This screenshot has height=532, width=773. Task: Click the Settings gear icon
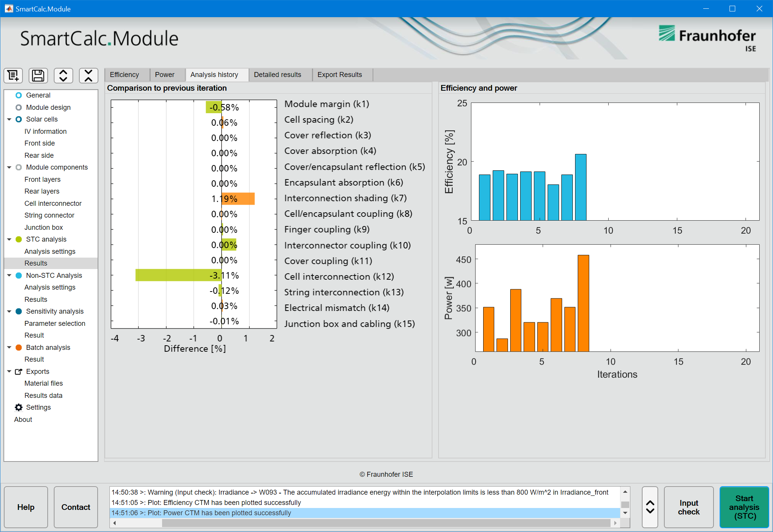18,407
